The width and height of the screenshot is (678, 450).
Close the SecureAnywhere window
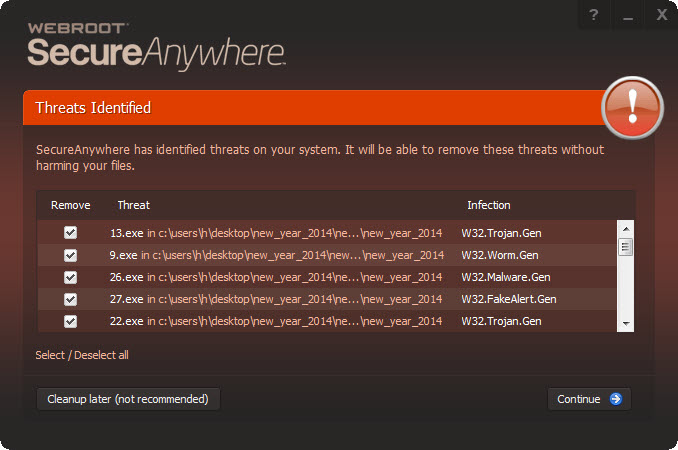pyautogui.click(x=662, y=15)
